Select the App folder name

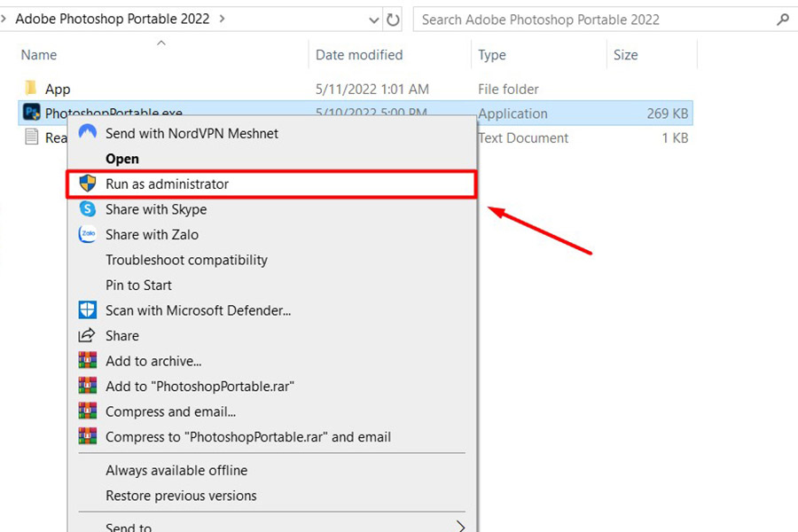pyautogui.click(x=58, y=89)
